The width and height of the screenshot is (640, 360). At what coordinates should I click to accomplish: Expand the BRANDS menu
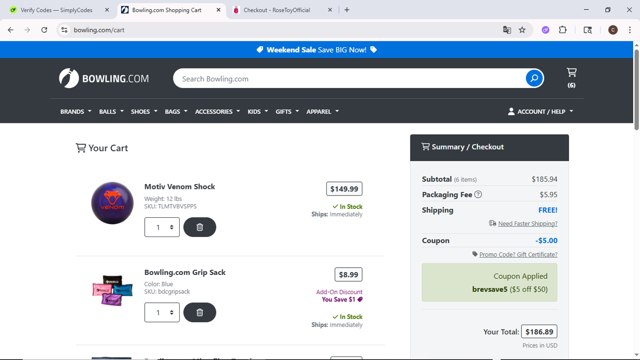(x=76, y=111)
